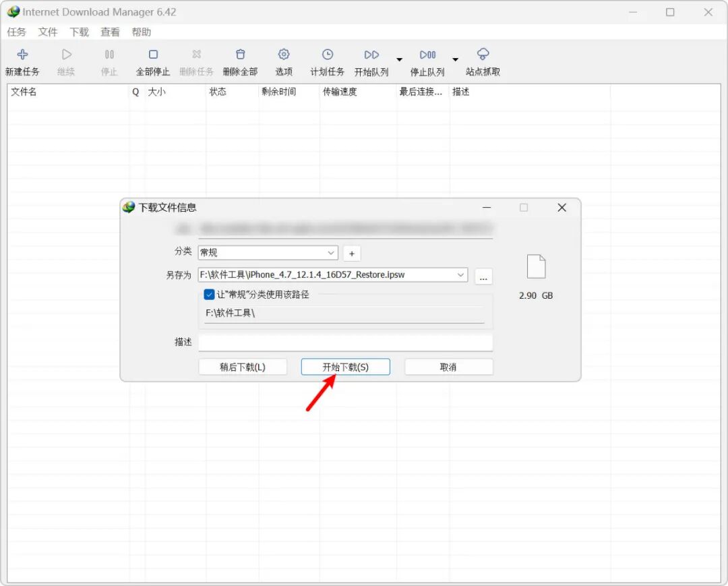Open the dropdown arrow beside 开始队列

click(x=399, y=59)
